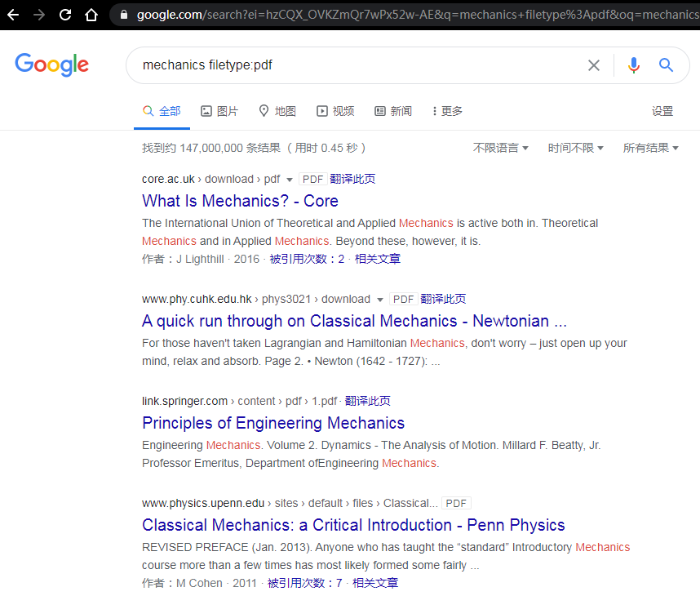Click inside the search query input field
Screen dimensions: 700x596
coord(359,65)
